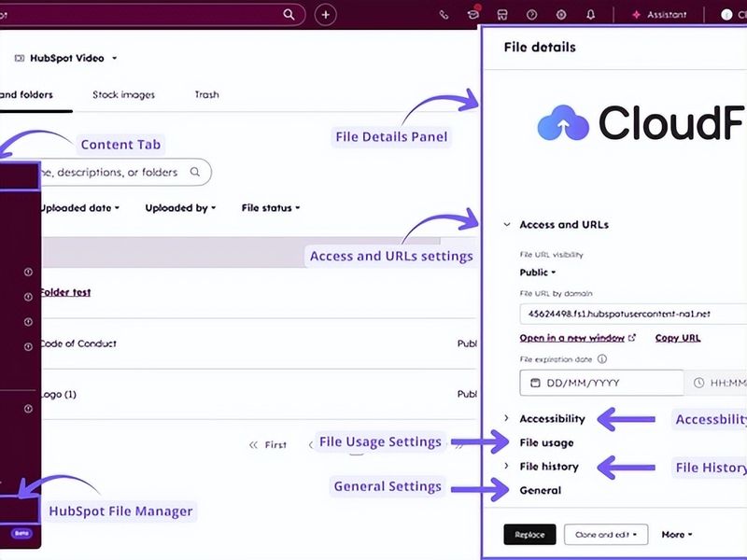Open the File status filter dropdown
Image resolution: width=747 pixels, height=560 pixels.
tap(271, 208)
